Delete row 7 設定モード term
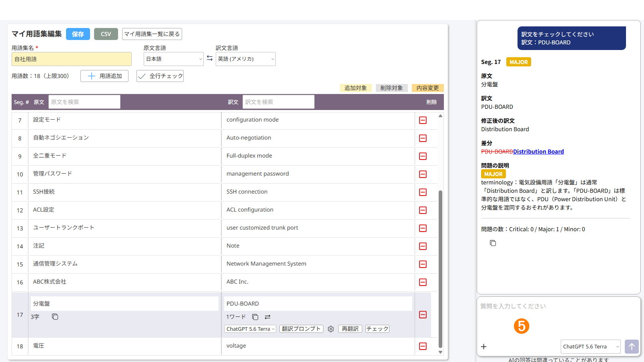Image resolution: width=644 pixels, height=362 pixels. click(423, 120)
